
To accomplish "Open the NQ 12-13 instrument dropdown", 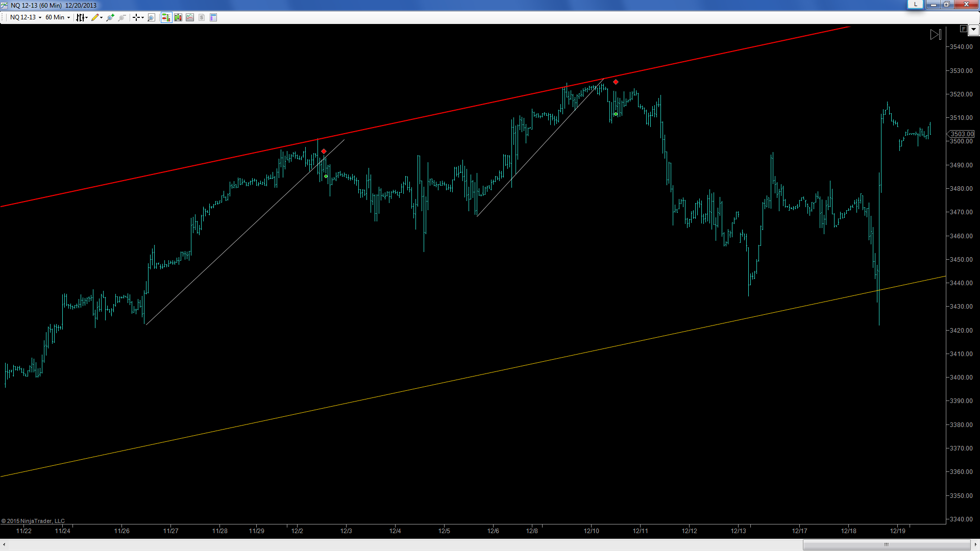I will click(26, 17).
